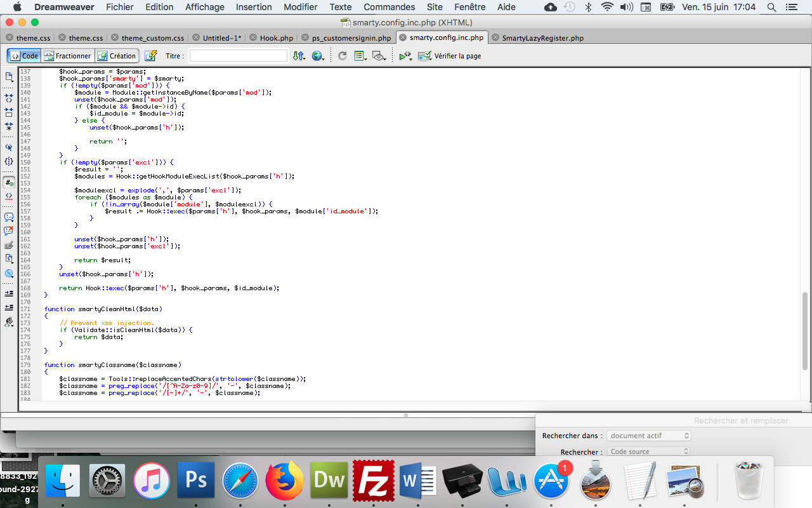Click Vérifier la page button
The height and width of the screenshot is (508, 812).
pos(450,56)
